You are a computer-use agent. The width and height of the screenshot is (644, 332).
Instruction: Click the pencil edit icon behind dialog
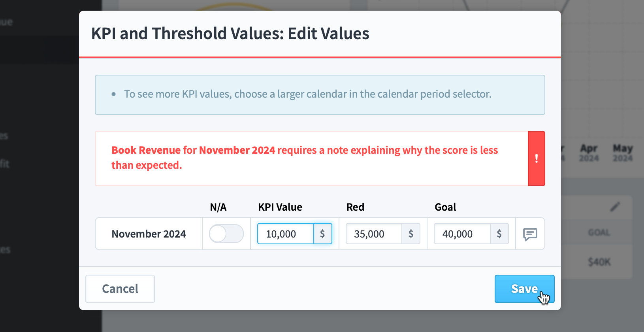pyautogui.click(x=615, y=207)
